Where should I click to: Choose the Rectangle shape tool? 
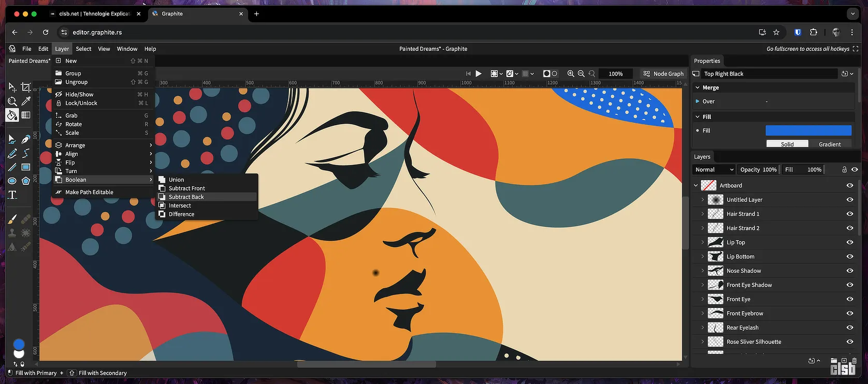(26, 167)
